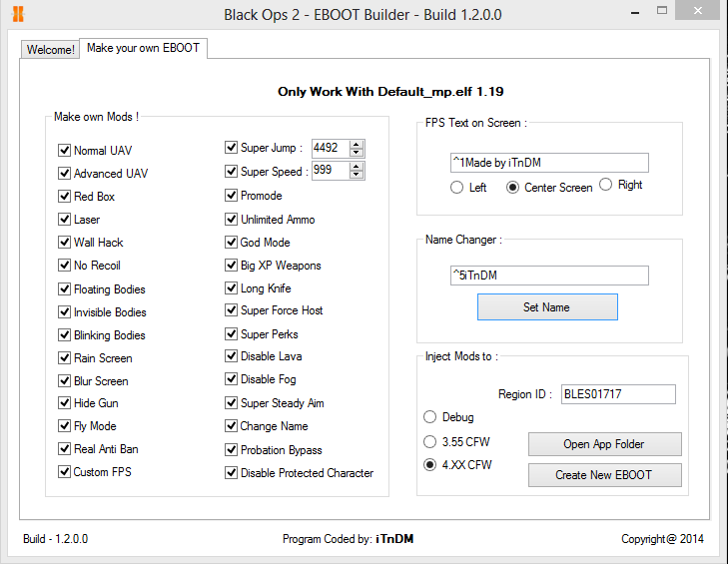Viewport: 728px width, 564px height.
Task: Uncheck the Change Name checkbox
Action: pyautogui.click(x=231, y=425)
